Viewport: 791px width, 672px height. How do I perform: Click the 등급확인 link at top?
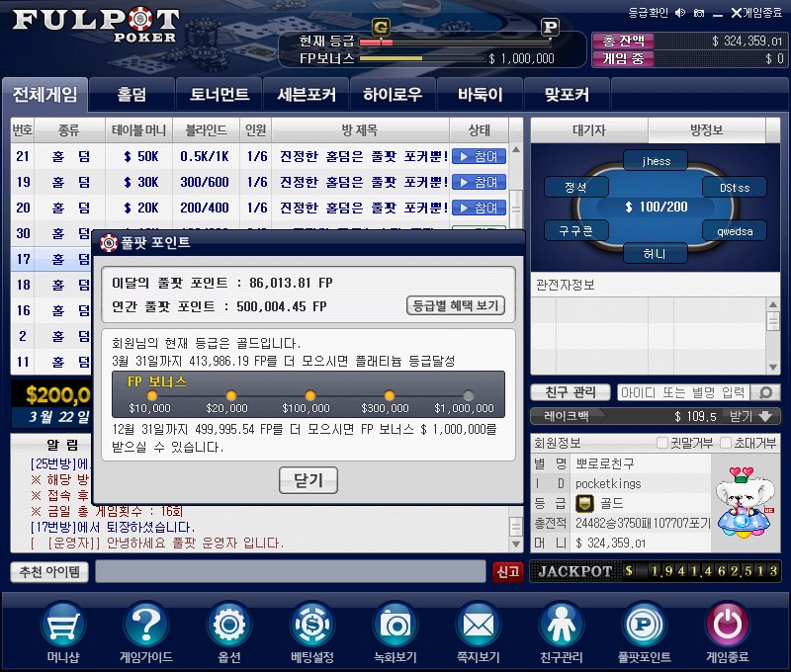[x=649, y=13]
